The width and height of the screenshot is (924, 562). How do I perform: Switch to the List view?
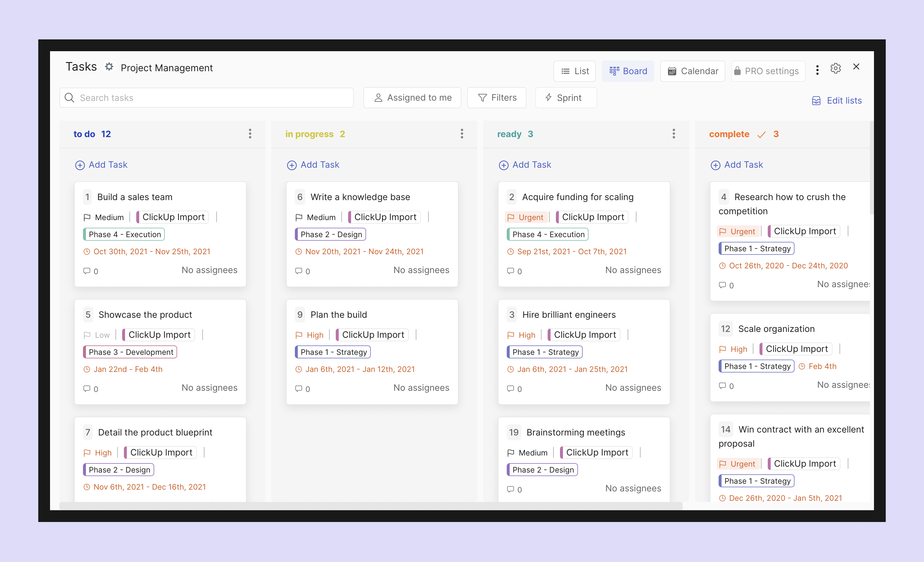click(574, 71)
